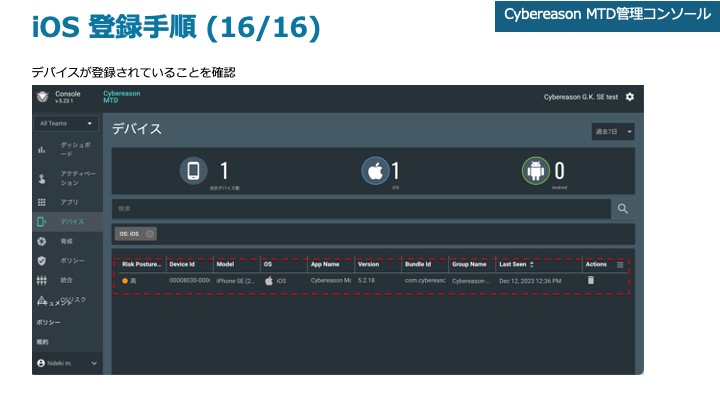The height and width of the screenshot is (405, 720).
Task: Open ダッシュボード in the sidebar
Action: coord(76,149)
